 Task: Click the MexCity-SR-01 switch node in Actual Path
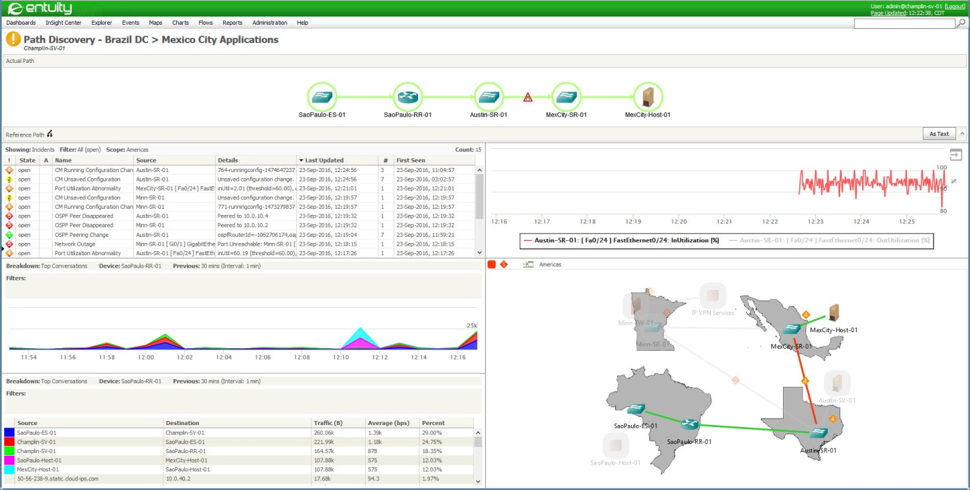(x=567, y=97)
